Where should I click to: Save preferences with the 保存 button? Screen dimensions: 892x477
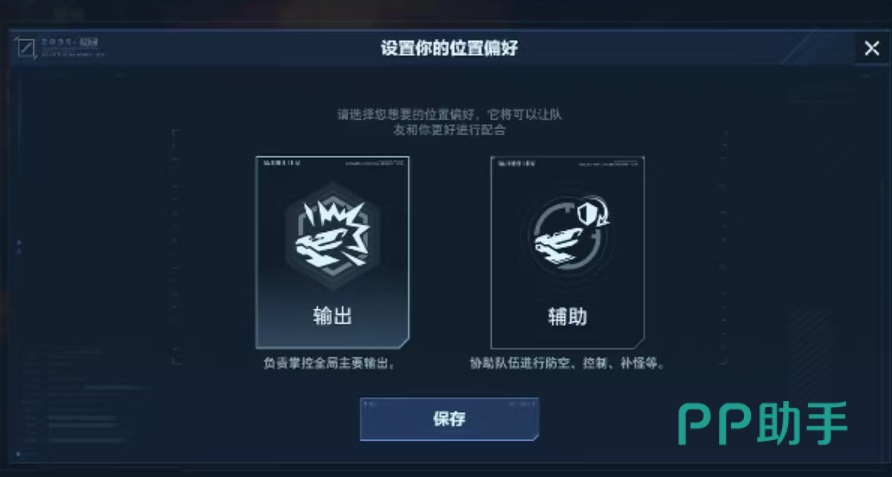tap(449, 419)
